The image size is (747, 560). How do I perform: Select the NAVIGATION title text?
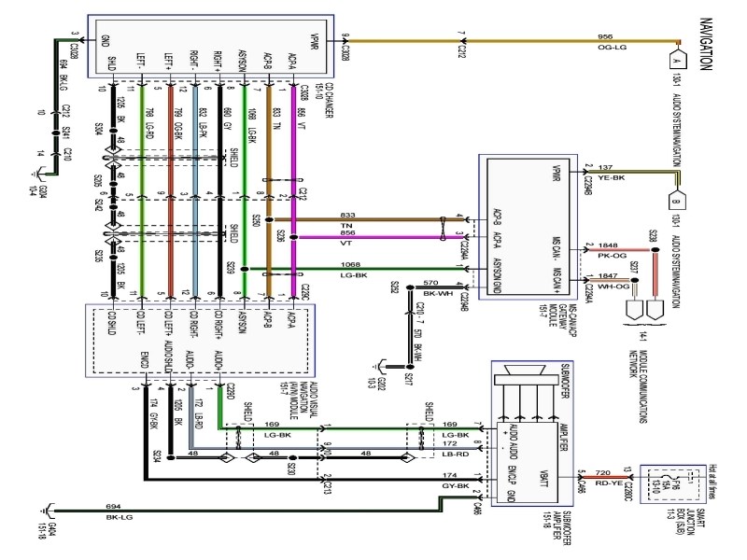706,44
